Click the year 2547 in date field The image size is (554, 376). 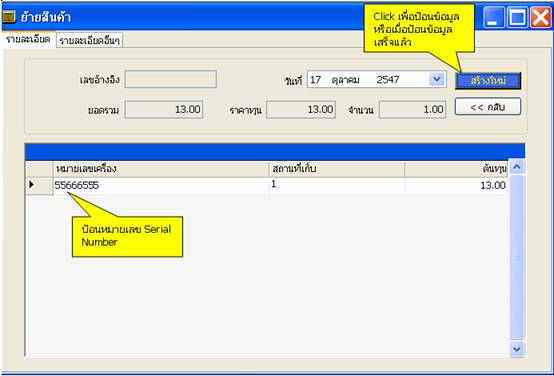click(x=388, y=80)
